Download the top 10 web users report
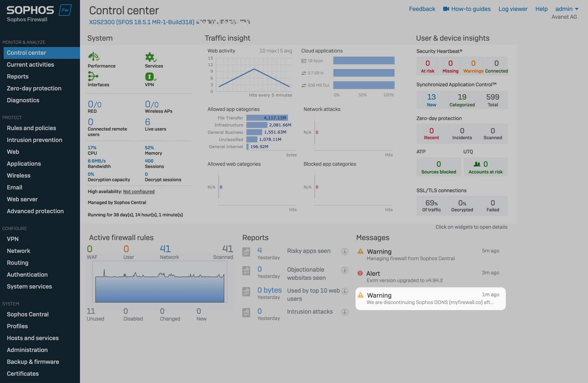The image size is (588, 383). coord(345,291)
